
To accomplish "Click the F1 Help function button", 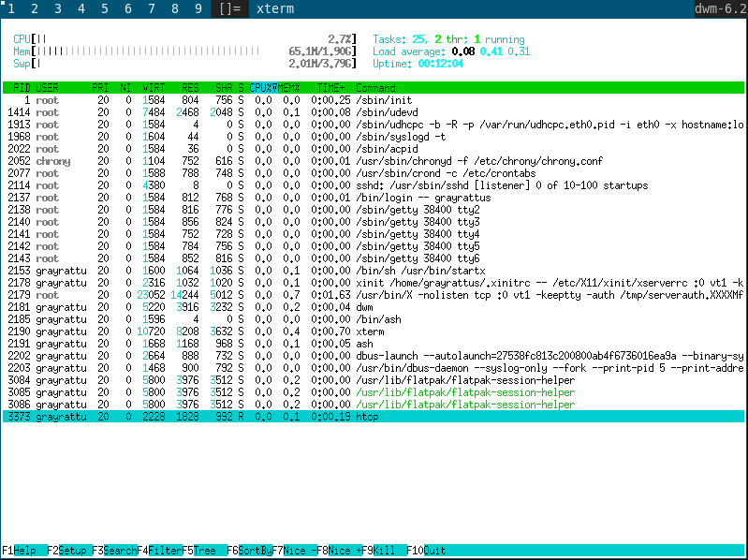I will tap(24, 551).
